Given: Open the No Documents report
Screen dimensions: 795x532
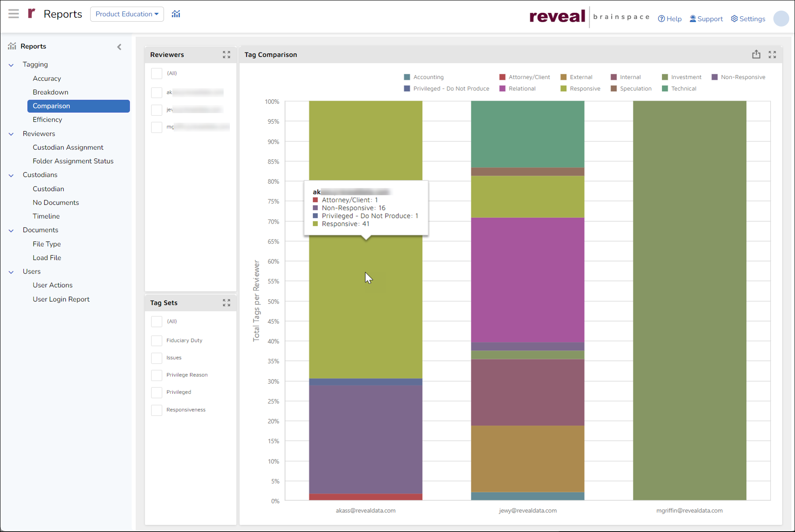Looking at the screenshot, I should 56,202.
